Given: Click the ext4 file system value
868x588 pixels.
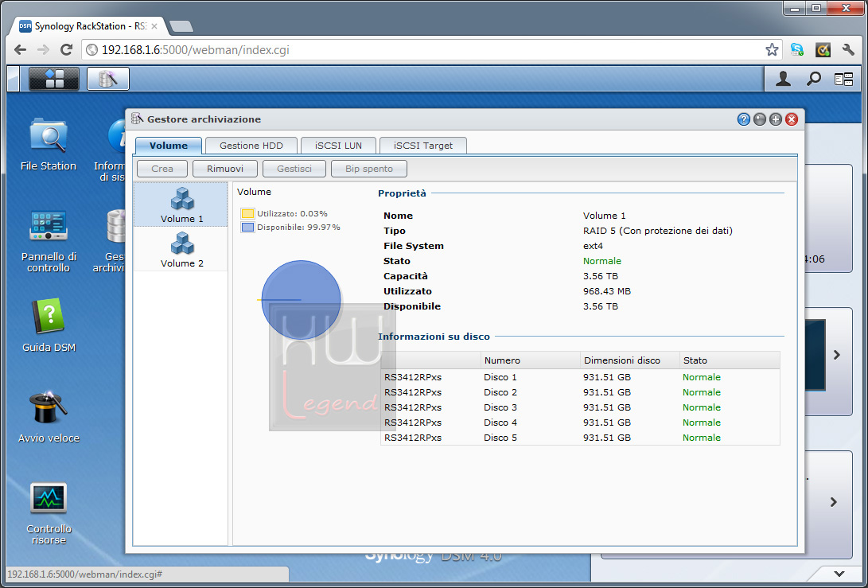Looking at the screenshot, I should tap(593, 246).
